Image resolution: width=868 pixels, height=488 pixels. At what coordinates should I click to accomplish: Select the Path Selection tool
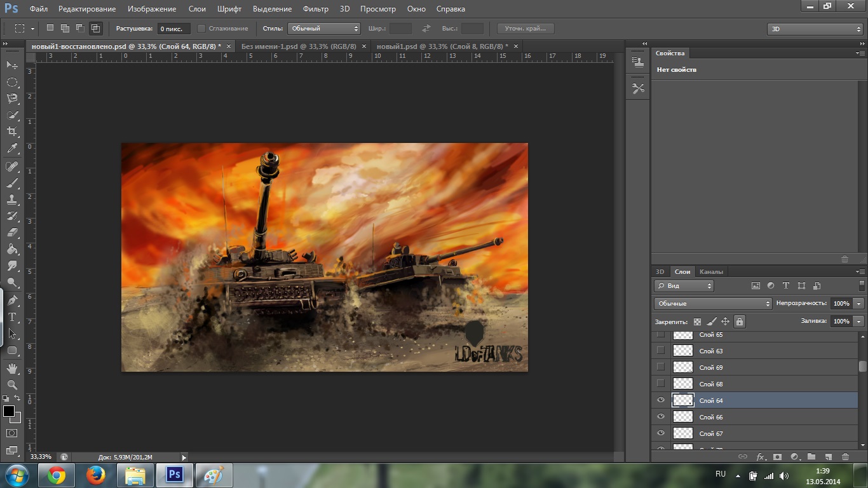[12, 333]
